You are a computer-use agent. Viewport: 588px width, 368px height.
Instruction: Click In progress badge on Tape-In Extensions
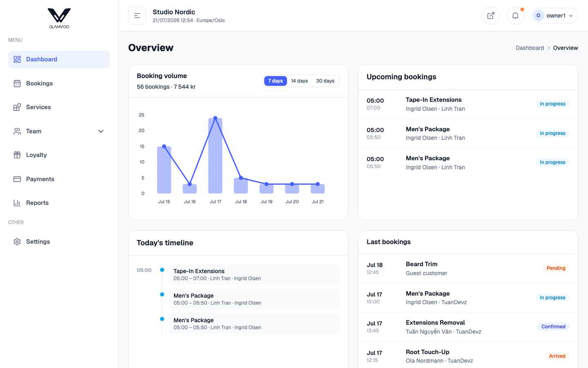tap(552, 104)
